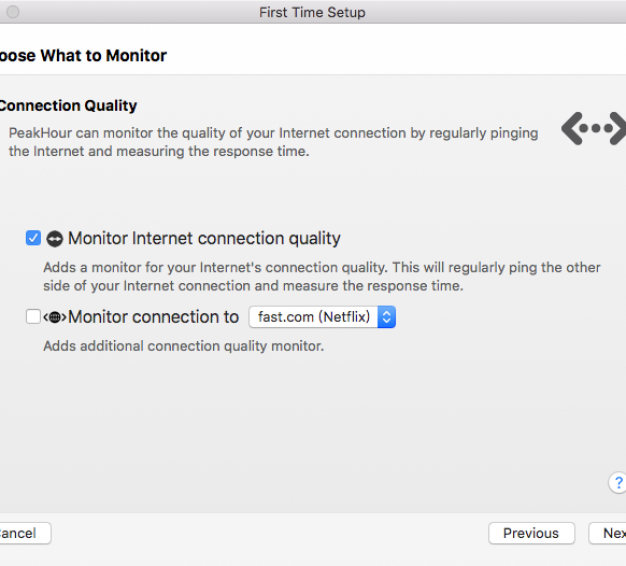Click the globe icon beside Monitor connection to
Screen dimensions: 626x566
click(x=55, y=317)
